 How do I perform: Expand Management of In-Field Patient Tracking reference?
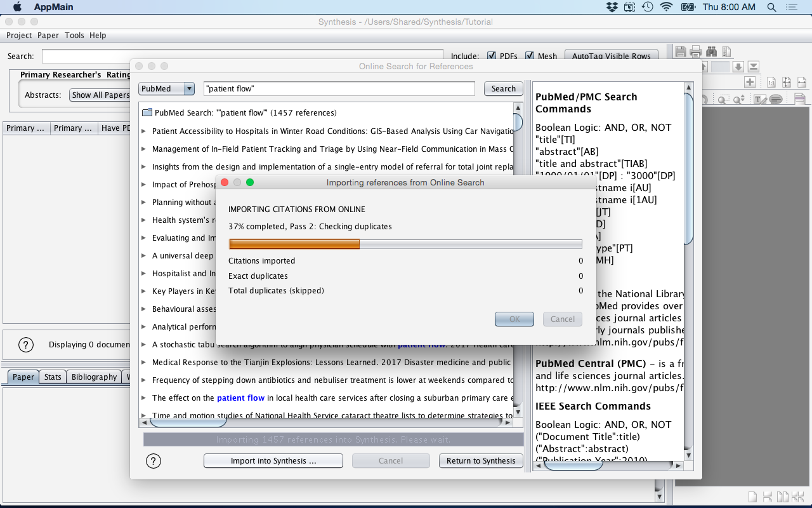click(x=144, y=149)
